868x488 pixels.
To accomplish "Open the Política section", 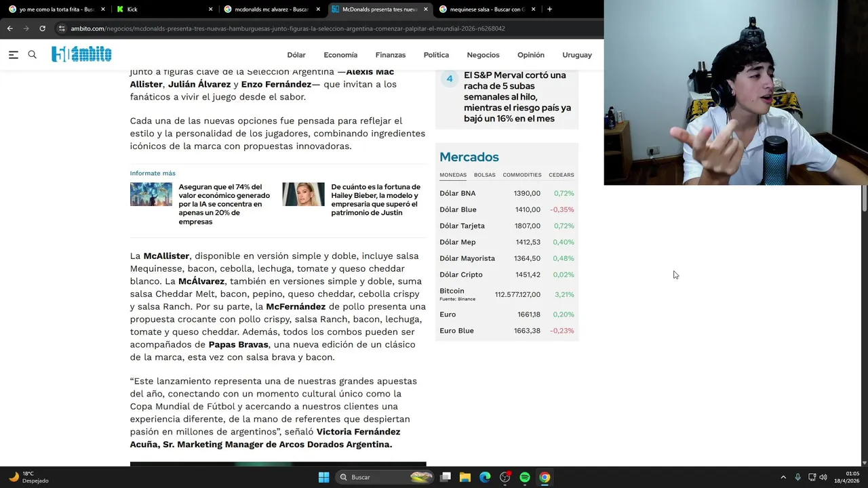I will 436,55.
